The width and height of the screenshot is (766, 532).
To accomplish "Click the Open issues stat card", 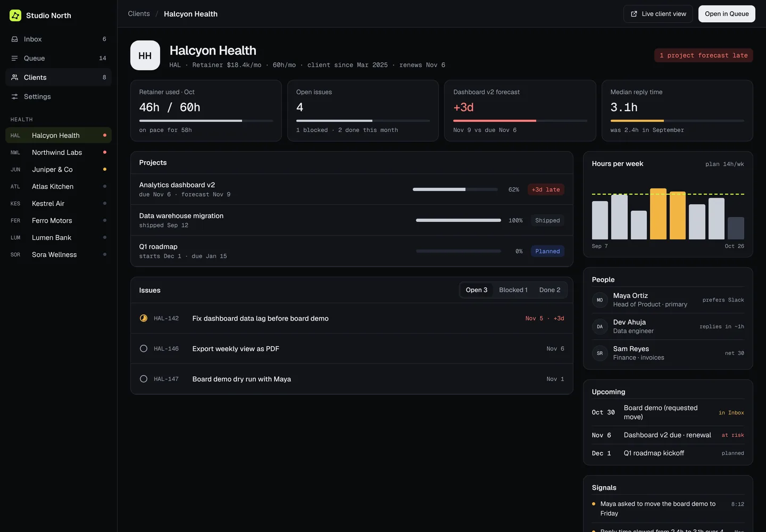I will pyautogui.click(x=363, y=111).
